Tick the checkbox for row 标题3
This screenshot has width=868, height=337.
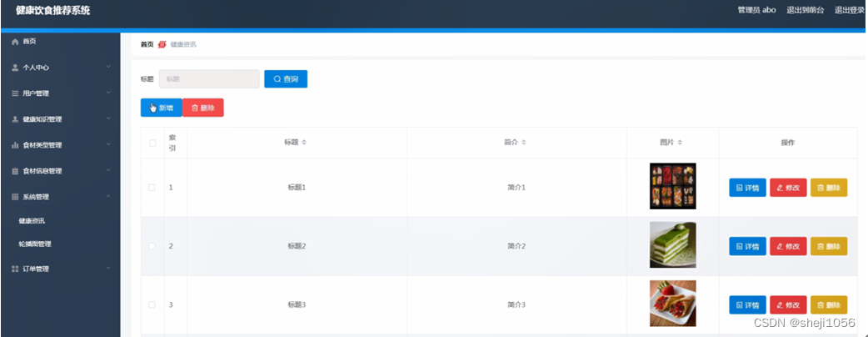[x=152, y=304]
